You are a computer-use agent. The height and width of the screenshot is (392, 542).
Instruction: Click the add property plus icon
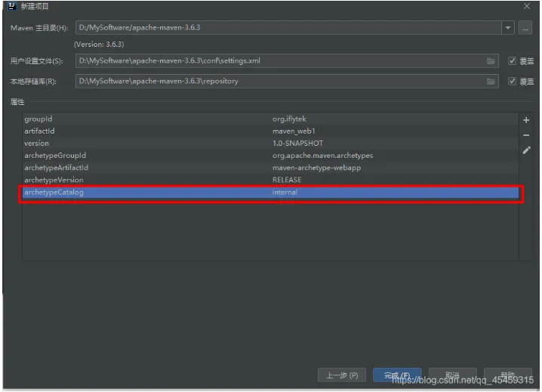525,120
